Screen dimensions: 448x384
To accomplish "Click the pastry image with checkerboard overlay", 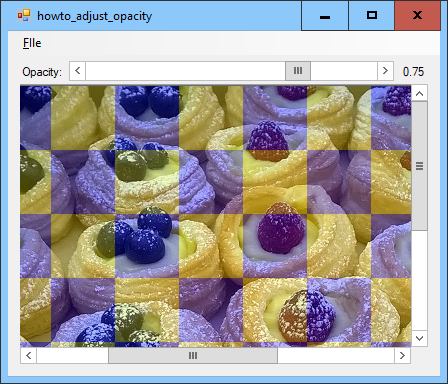I will (216, 216).
